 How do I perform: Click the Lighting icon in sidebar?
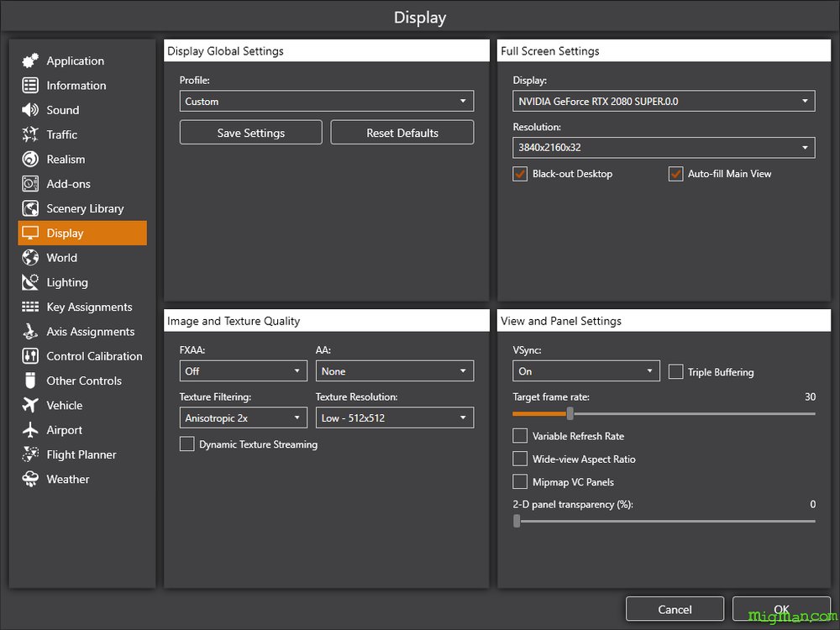30,282
